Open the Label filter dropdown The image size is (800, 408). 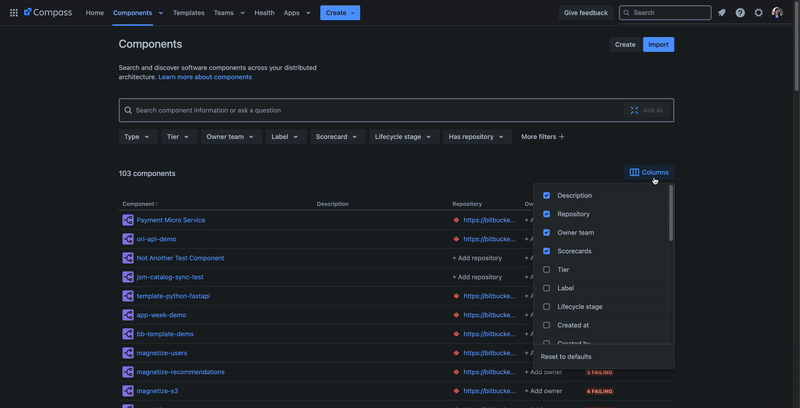286,137
